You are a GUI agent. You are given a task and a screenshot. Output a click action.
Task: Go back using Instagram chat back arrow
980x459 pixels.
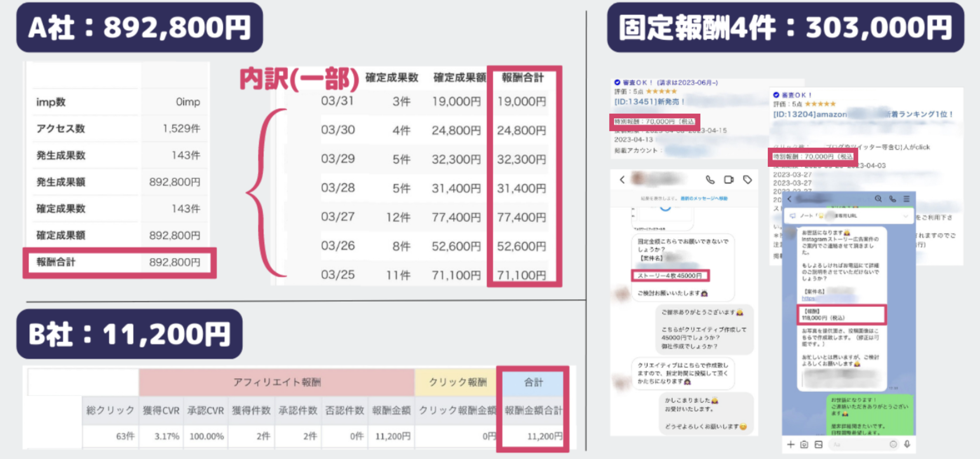(622, 180)
